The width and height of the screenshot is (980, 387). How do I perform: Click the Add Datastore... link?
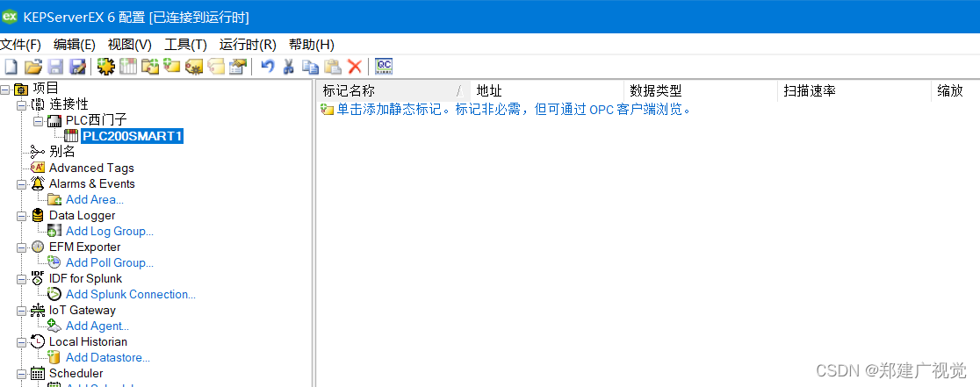(x=108, y=358)
